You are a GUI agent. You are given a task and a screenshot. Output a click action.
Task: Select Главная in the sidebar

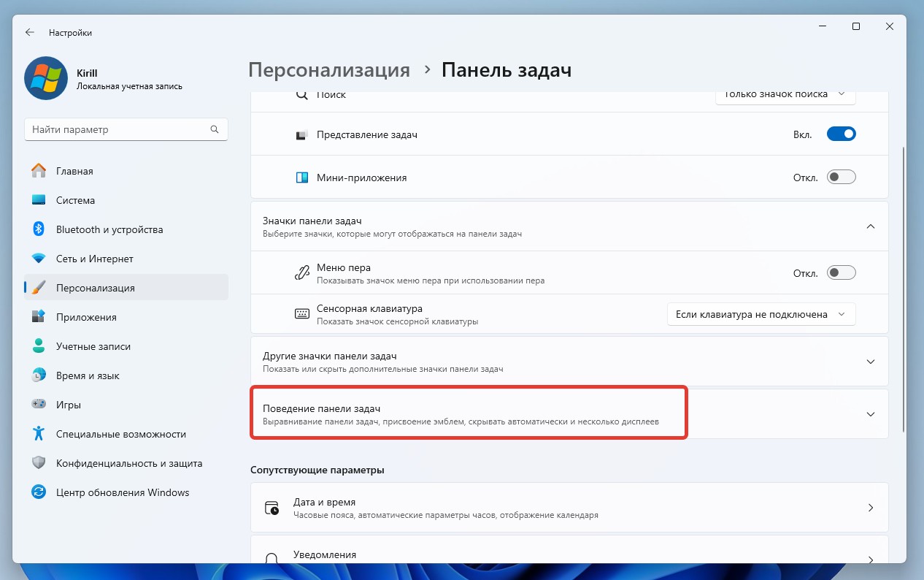(126, 171)
